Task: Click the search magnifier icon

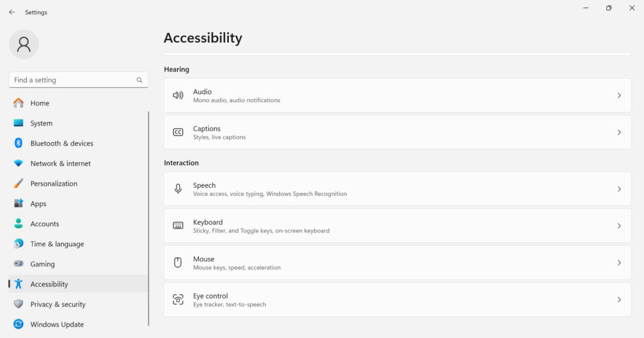Action: pos(140,80)
